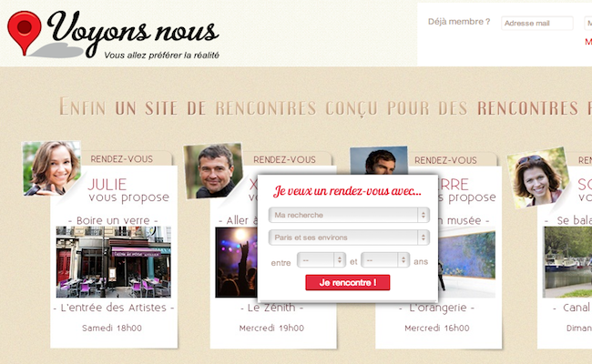The height and width of the screenshot is (364, 592).
Task: Click the Mercredi 16h00 date text
Action: click(437, 329)
